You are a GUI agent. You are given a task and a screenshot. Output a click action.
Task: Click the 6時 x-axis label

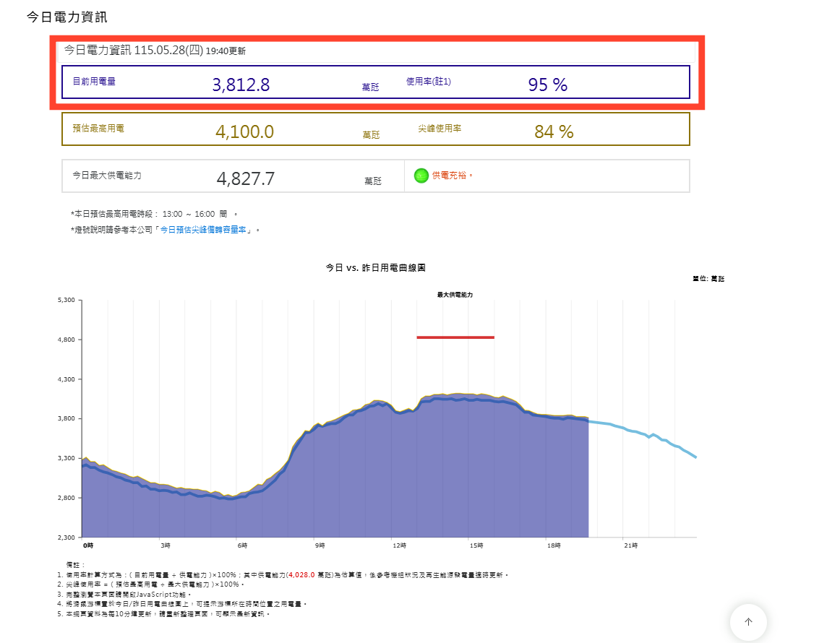tap(243, 545)
